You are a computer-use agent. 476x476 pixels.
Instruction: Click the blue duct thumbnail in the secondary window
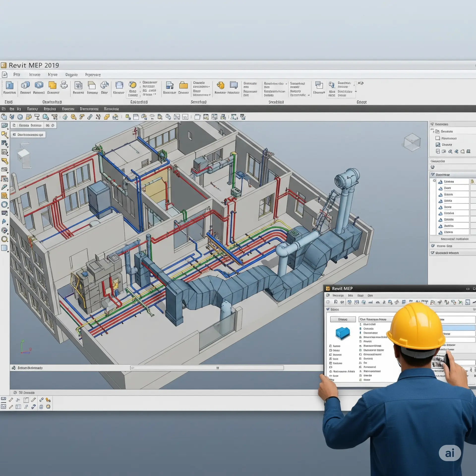[343, 333]
